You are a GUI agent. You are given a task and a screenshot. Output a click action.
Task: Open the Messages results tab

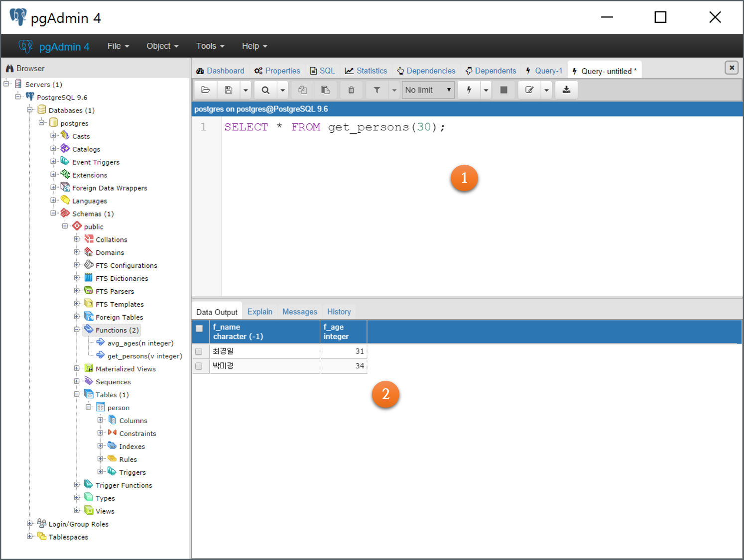(x=300, y=312)
